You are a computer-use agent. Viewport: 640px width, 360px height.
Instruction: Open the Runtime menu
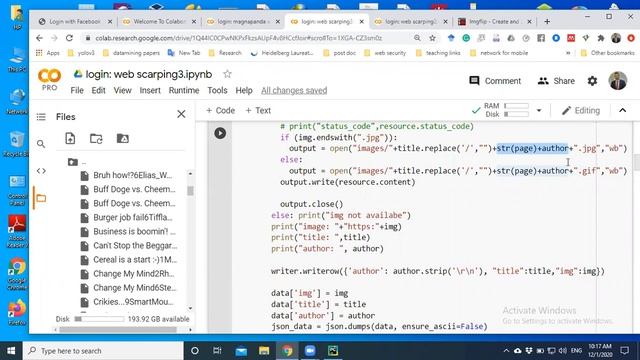click(x=184, y=90)
